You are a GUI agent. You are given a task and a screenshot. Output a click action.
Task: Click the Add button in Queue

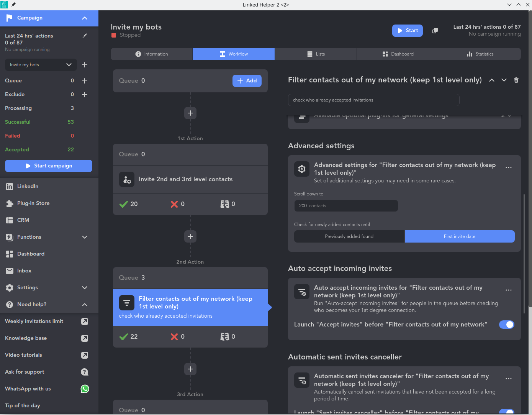click(x=247, y=81)
